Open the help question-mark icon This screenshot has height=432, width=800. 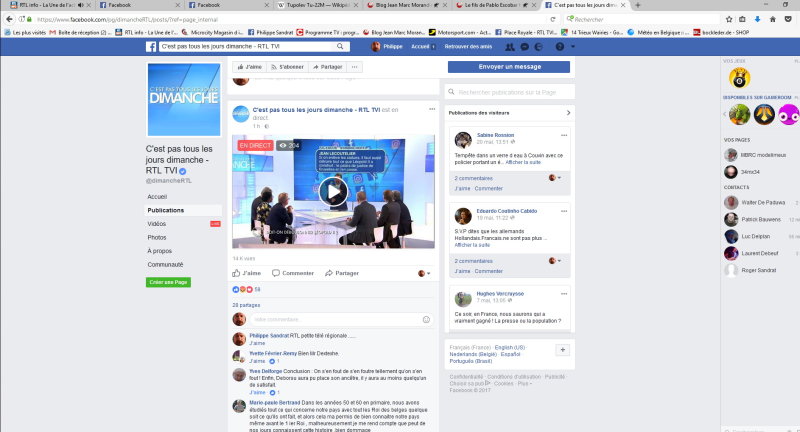point(560,47)
